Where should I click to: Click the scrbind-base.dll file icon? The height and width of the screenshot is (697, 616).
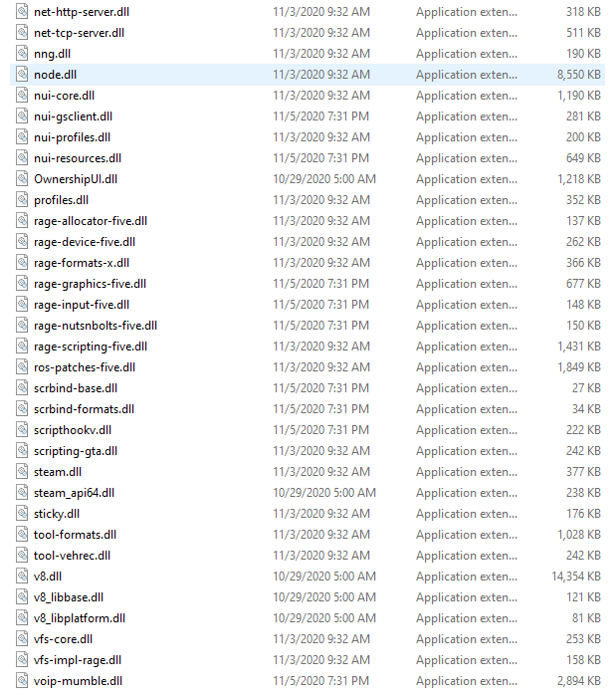coord(22,387)
